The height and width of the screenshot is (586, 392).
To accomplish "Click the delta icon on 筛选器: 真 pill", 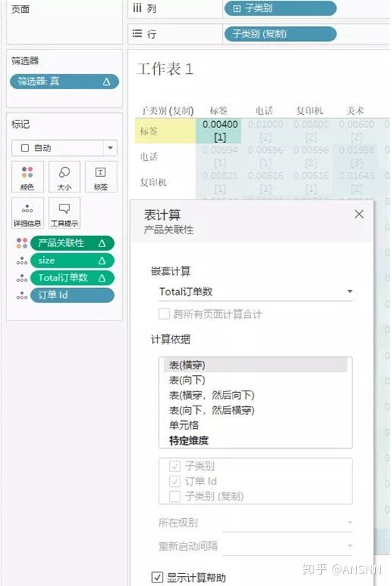I will tap(107, 81).
